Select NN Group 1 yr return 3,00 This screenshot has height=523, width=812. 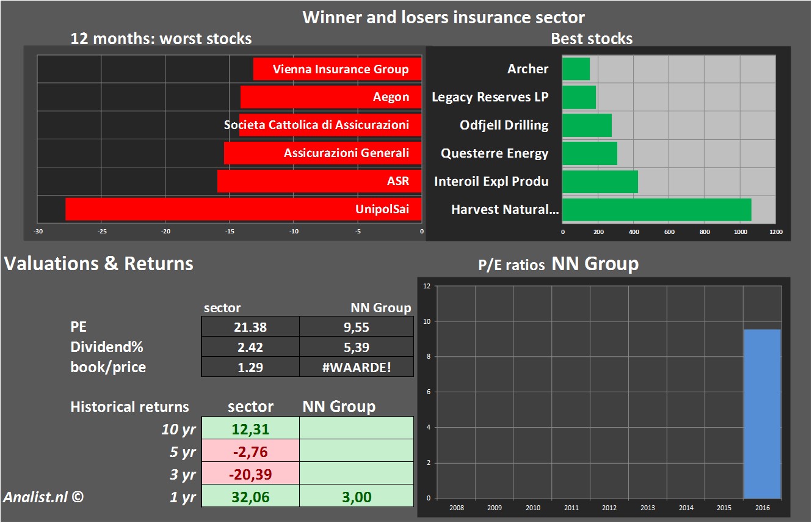(x=357, y=497)
